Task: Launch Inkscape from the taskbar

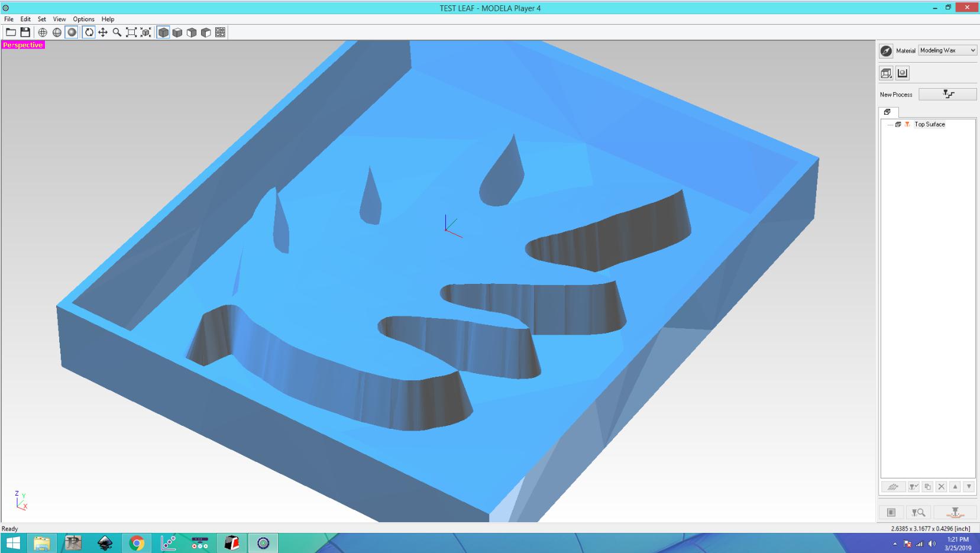Action: (105, 543)
